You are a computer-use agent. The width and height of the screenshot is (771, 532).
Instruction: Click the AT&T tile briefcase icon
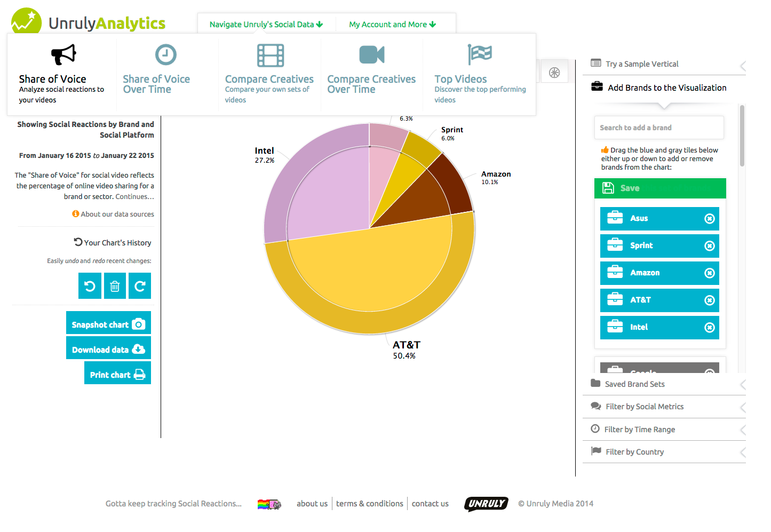615,299
